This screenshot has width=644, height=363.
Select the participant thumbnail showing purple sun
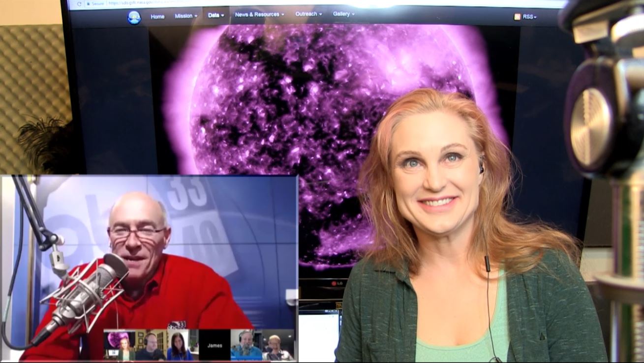click(119, 345)
